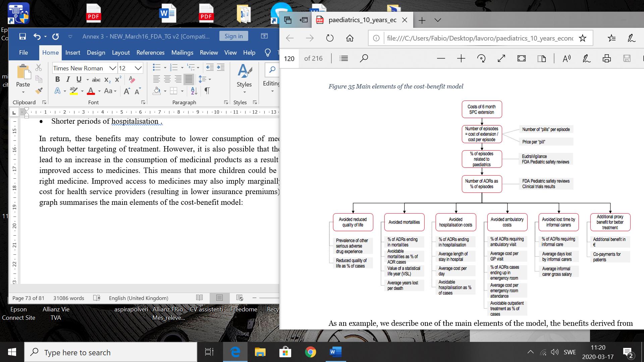Open PDF table of contents icon
644x362 pixels.
click(344, 59)
